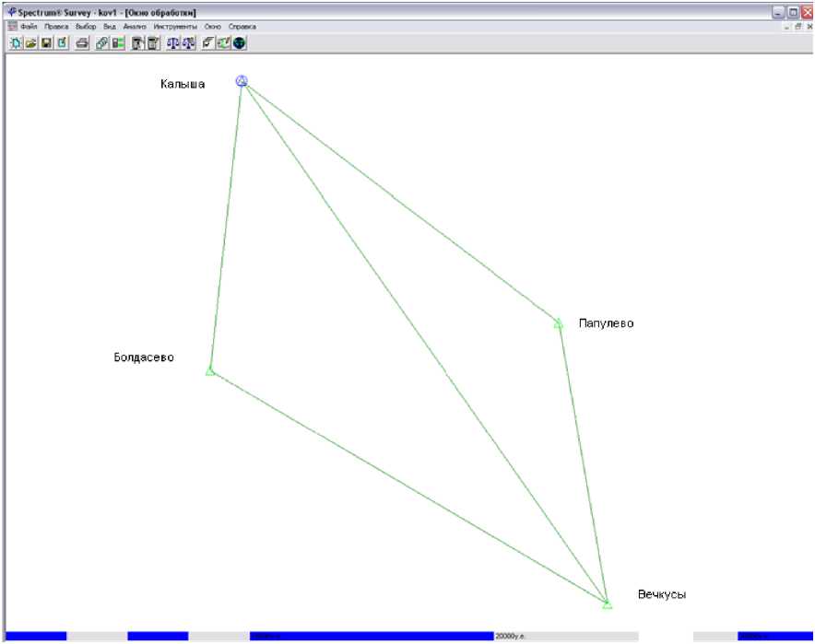Click the Open folder toolbar icon
The width and height of the screenshot is (815, 644).
tap(31, 43)
